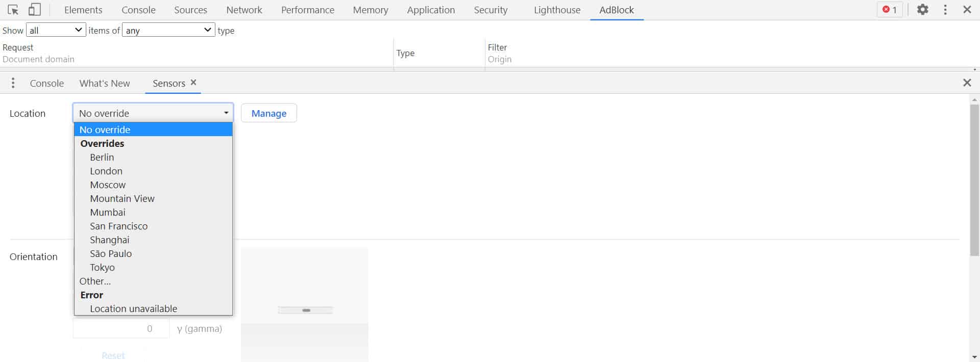Image resolution: width=980 pixels, height=362 pixels.
Task: Select Location unavailable error option
Action: [x=134, y=308]
